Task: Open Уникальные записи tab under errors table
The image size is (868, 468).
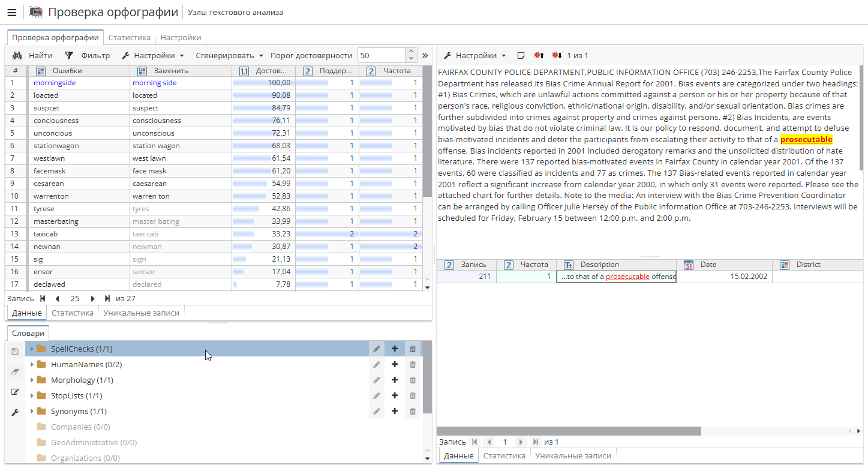Action: click(142, 313)
